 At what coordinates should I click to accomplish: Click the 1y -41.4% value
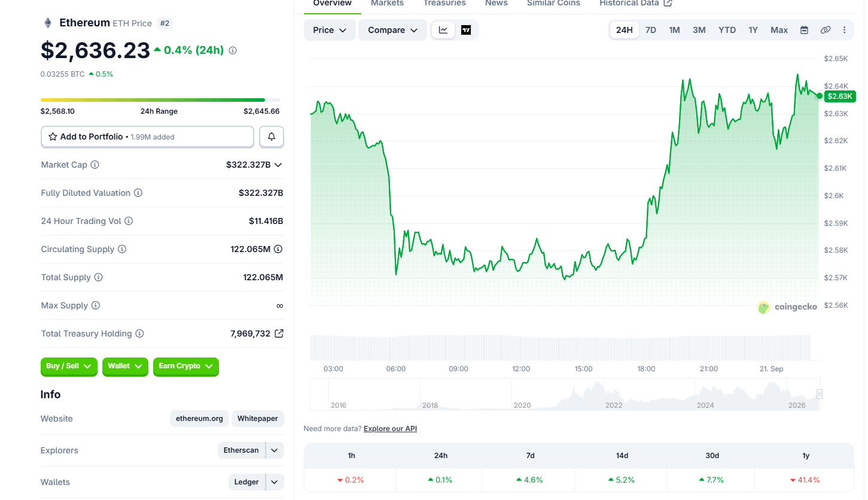[x=805, y=480]
